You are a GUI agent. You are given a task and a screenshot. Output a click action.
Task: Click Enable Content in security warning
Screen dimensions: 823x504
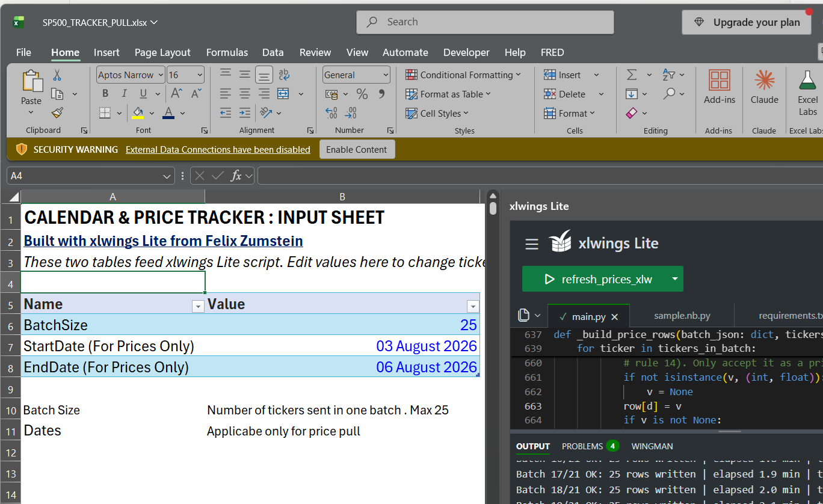(x=357, y=150)
